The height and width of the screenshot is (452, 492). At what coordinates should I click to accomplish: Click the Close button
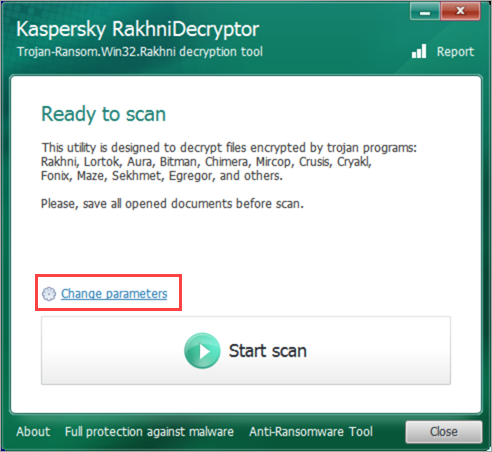point(444,432)
